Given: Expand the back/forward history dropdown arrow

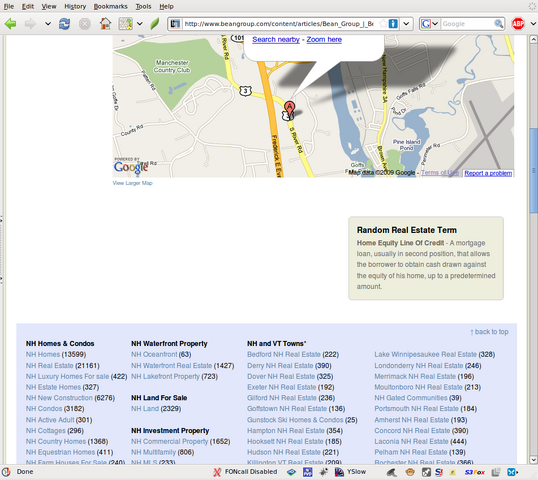Looking at the screenshot, I should [48, 24].
